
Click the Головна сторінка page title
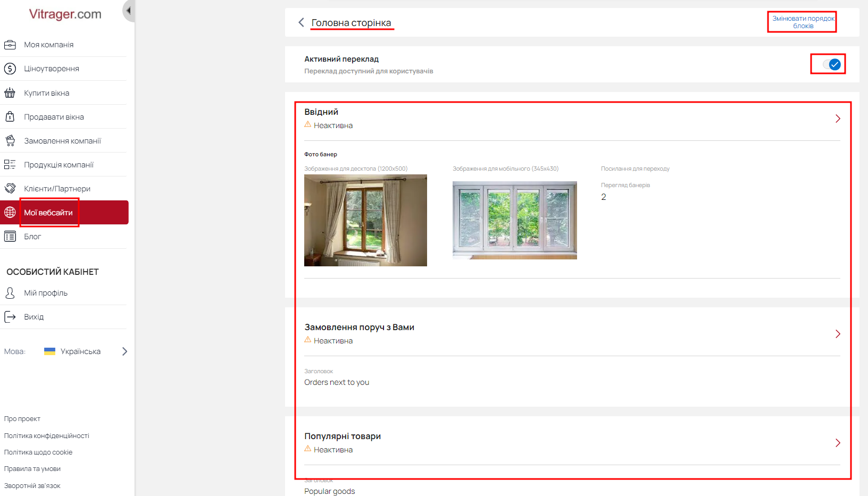coord(351,23)
